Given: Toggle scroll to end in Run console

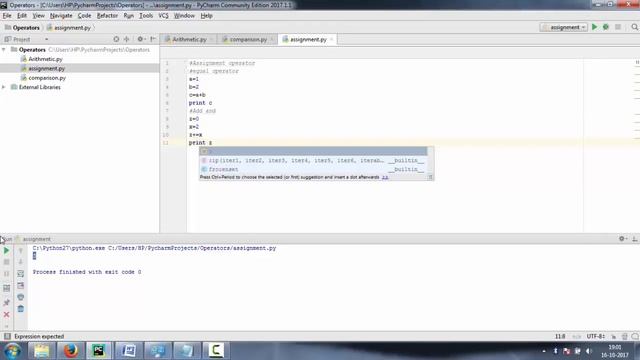Looking at the screenshot, I should click(20, 285).
